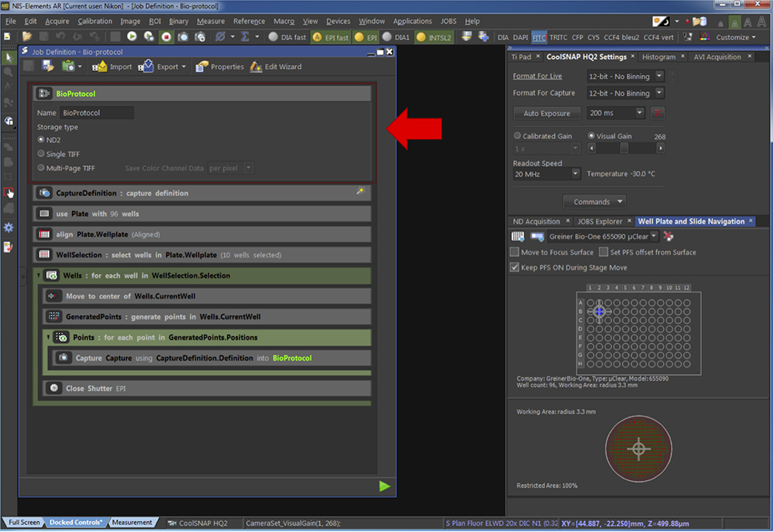
Task: Click the Full Screen layout tab
Action: tap(24, 522)
